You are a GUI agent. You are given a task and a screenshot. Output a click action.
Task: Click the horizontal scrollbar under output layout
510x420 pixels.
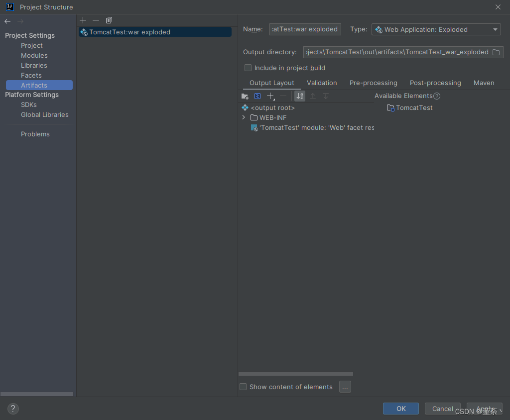[296, 374]
